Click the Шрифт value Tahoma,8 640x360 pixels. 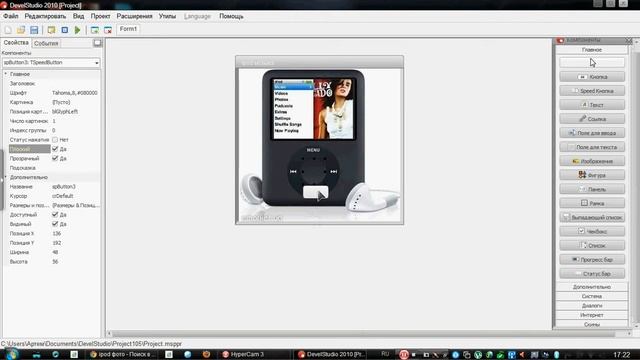point(75,93)
